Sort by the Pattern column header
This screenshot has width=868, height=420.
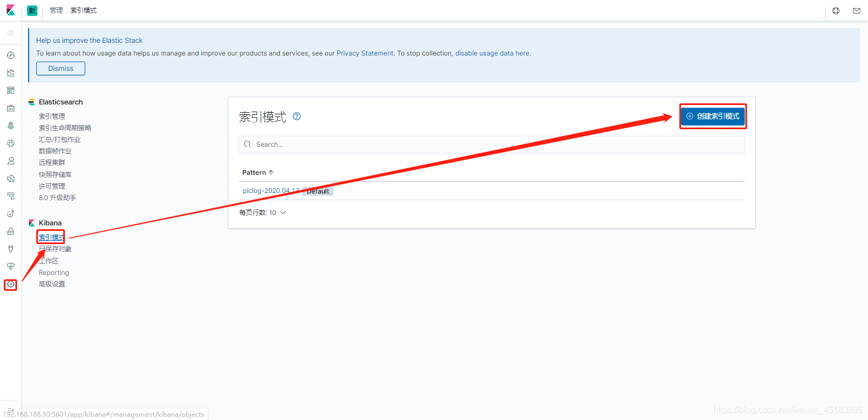258,173
